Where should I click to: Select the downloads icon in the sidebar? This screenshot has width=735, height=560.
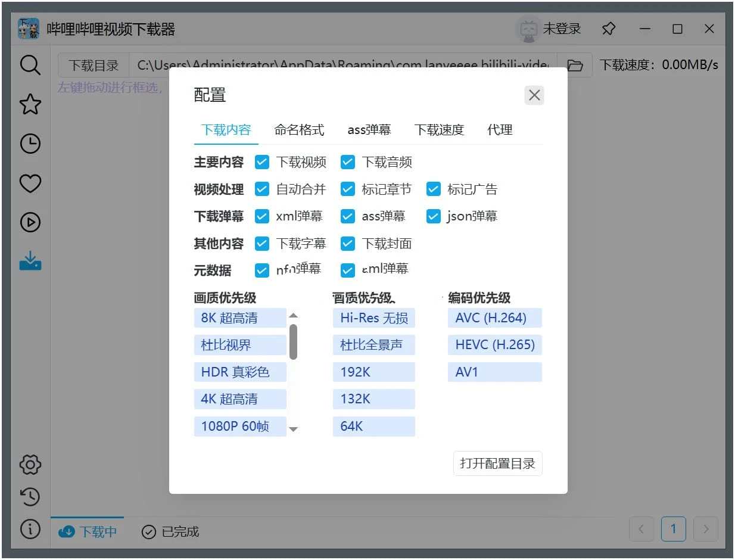point(30,261)
